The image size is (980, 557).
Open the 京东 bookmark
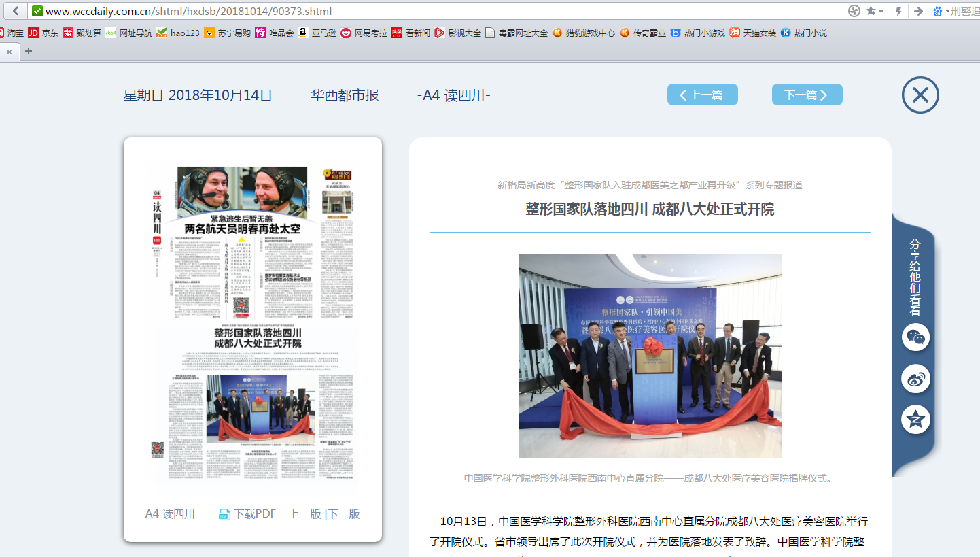(43, 33)
